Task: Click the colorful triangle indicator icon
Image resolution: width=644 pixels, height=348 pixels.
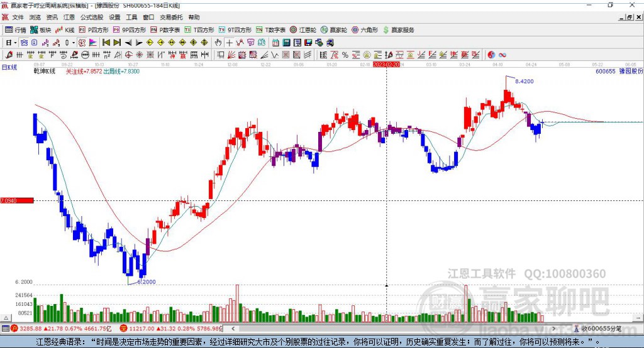Action: pos(93,43)
